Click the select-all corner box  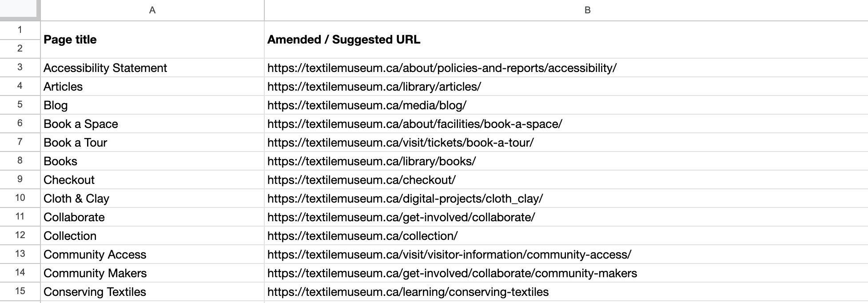pos(20,10)
